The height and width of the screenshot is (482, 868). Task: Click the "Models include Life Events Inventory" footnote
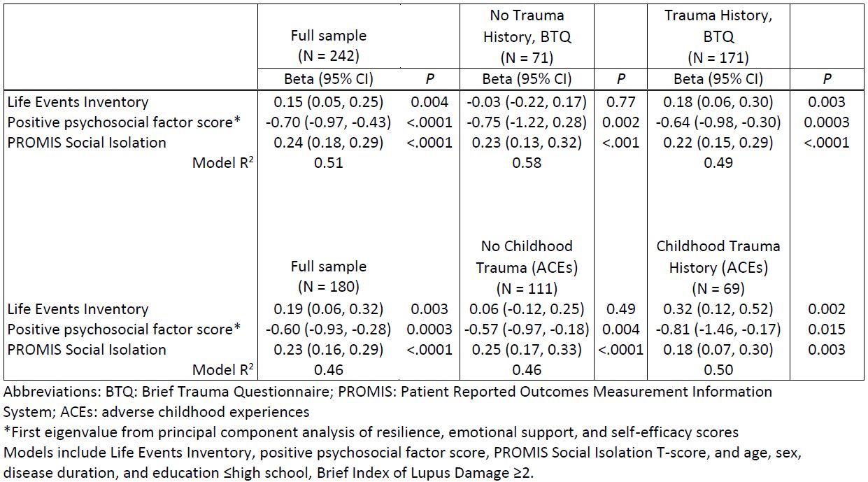(x=401, y=453)
